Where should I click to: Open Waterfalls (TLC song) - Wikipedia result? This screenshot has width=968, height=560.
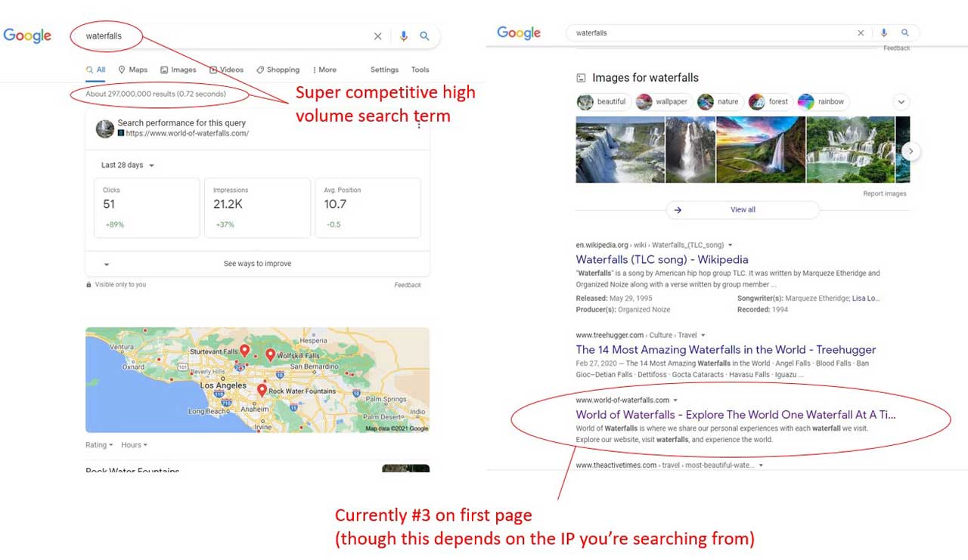[662, 259]
